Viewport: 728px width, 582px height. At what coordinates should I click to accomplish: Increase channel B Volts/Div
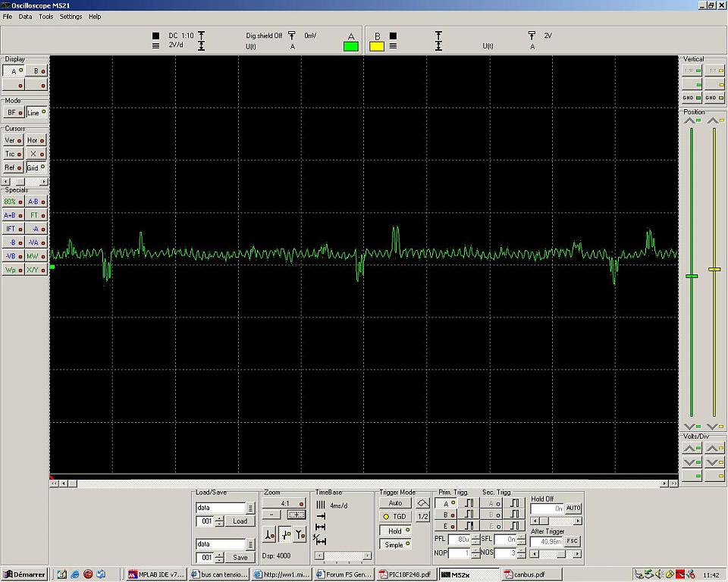(714, 448)
